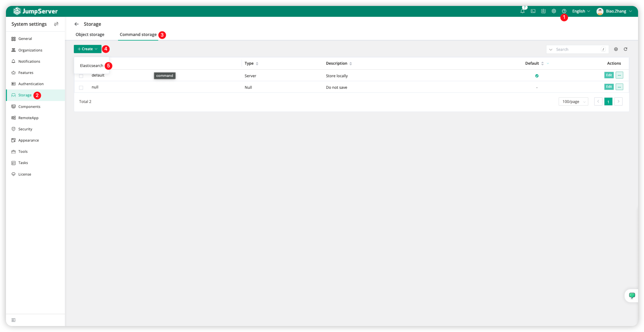Go back using the Storage back arrow
The height and width of the screenshot is (332, 644).
click(x=76, y=24)
